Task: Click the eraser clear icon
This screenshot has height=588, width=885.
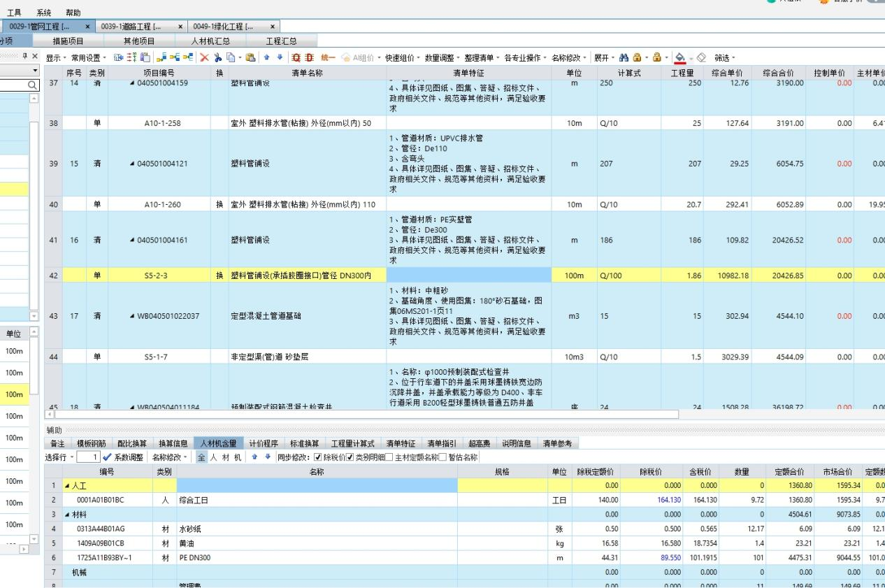Action: click(x=701, y=58)
